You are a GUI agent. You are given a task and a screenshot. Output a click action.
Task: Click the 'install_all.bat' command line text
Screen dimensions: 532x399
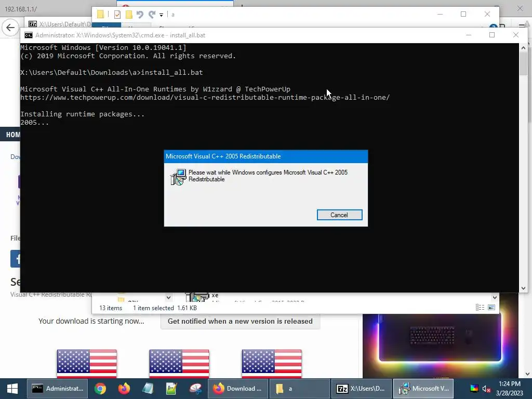172,72
